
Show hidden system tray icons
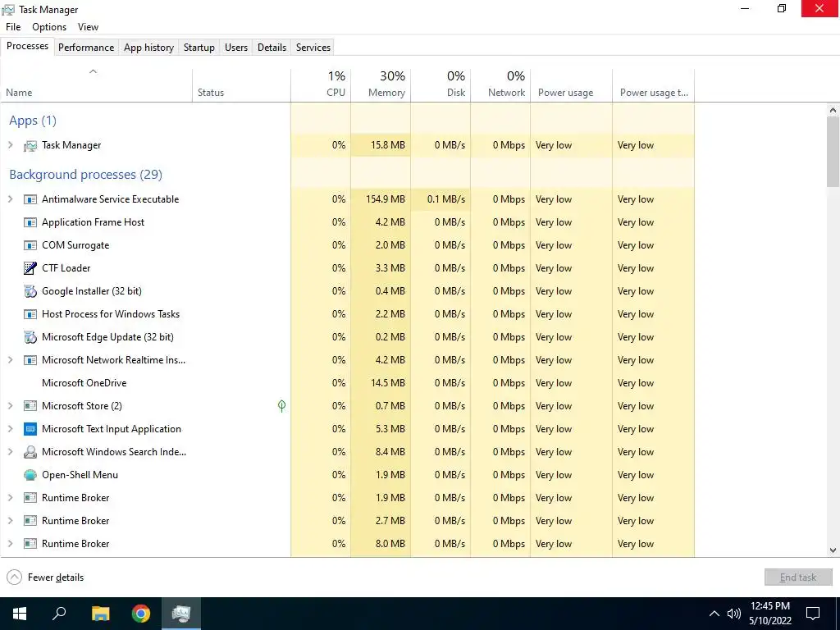point(714,614)
